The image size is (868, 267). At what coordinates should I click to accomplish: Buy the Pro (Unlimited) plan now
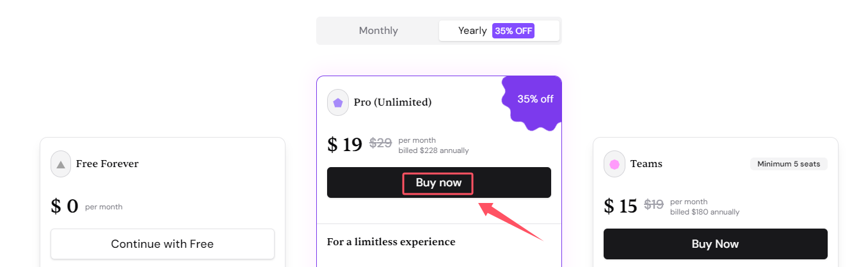coord(439,182)
